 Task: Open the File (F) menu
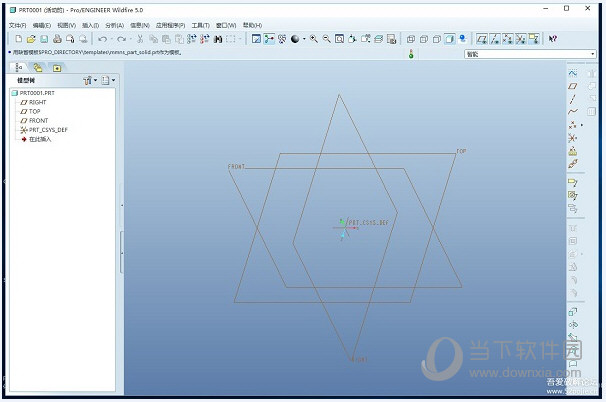pyautogui.click(x=17, y=25)
